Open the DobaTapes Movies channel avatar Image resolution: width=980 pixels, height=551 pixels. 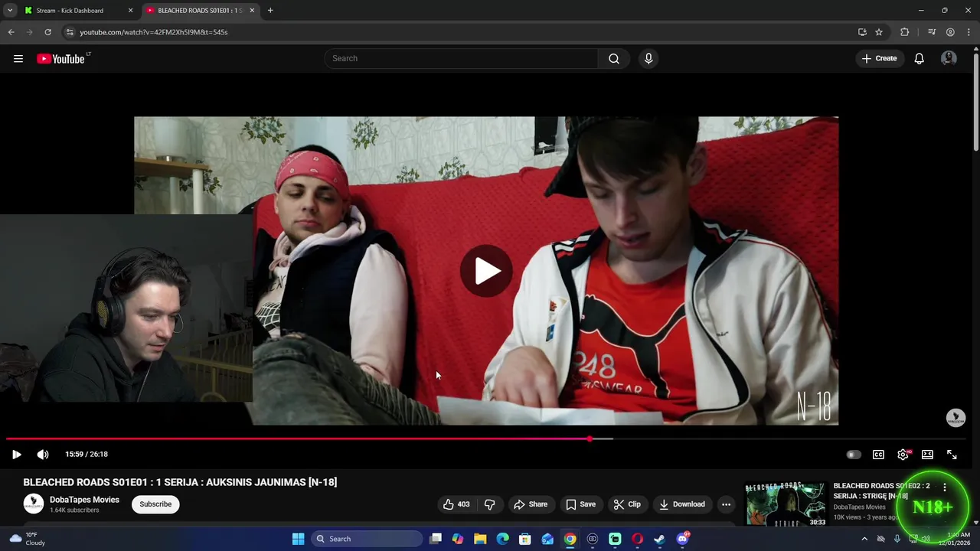coord(34,504)
